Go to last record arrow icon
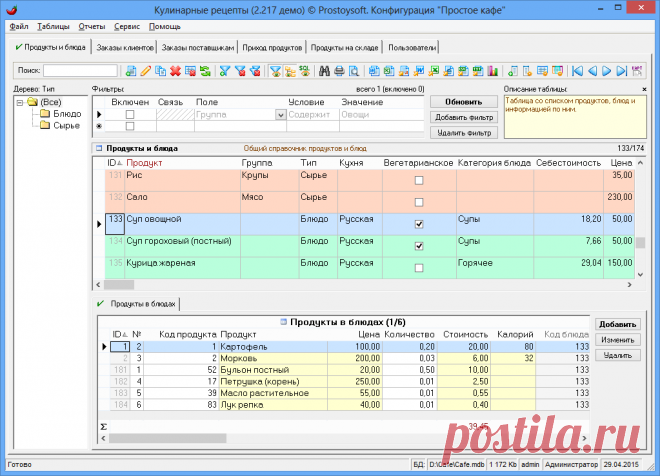Image resolution: width=660 pixels, height=476 pixels. tap(622, 71)
